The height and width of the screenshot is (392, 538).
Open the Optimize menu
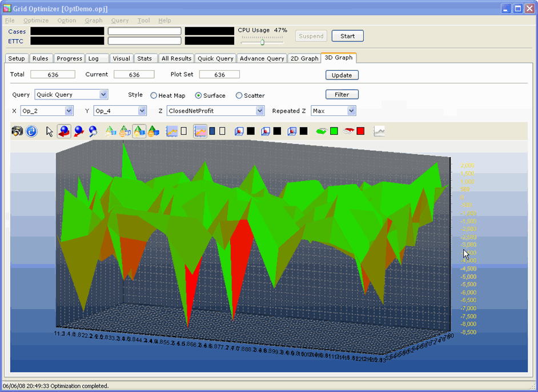(x=36, y=21)
